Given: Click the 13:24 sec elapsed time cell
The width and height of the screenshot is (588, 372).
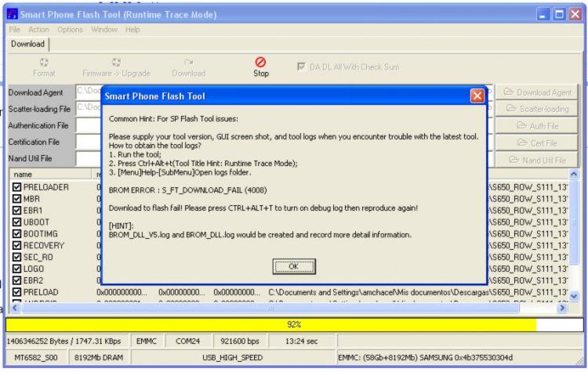Looking at the screenshot, I should pos(302,341).
